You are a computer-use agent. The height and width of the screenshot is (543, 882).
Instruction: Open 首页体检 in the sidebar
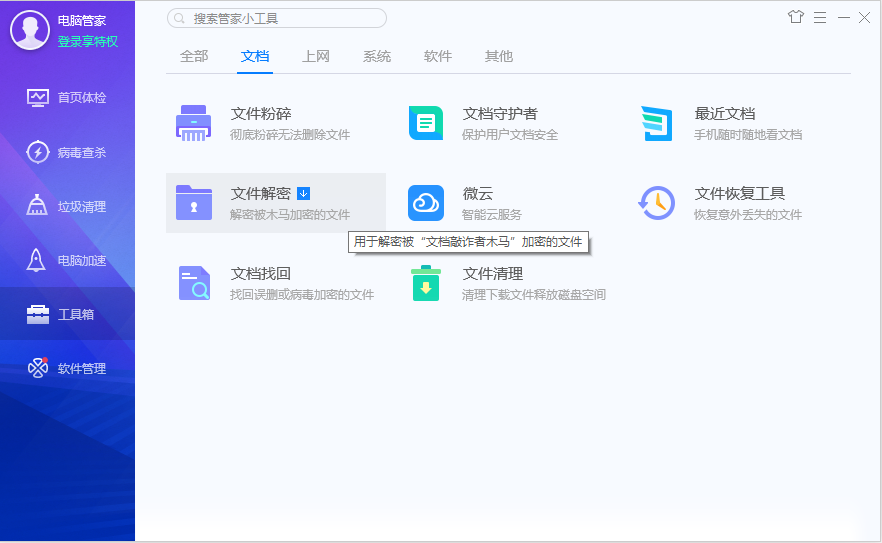68,98
